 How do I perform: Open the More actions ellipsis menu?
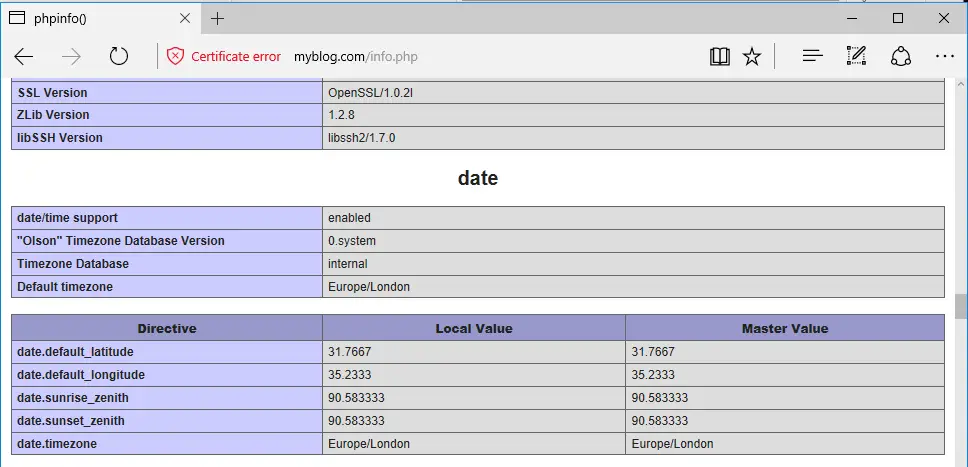945,57
